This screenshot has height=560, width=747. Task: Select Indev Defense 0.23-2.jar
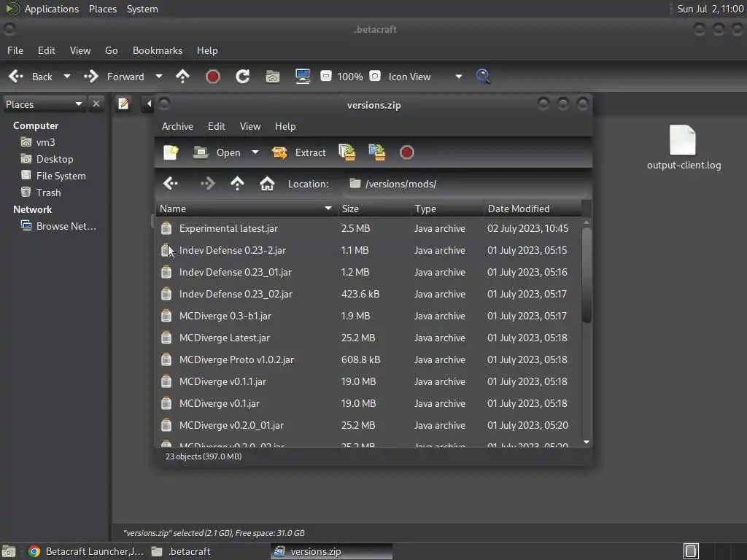pos(368,251)
